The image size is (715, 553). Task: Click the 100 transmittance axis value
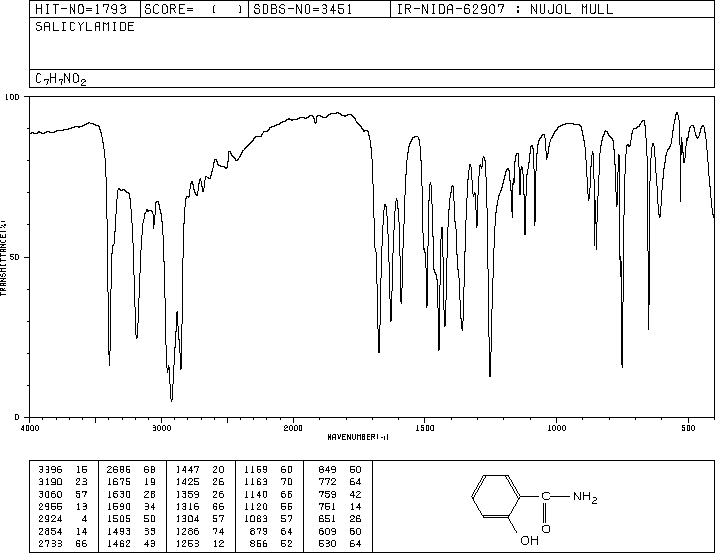tap(13, 98)
